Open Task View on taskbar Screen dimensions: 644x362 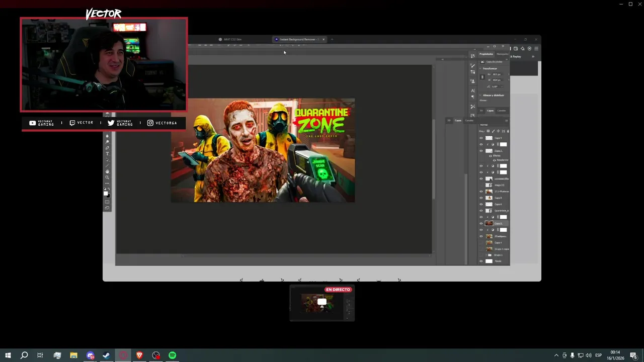[40, 355]
